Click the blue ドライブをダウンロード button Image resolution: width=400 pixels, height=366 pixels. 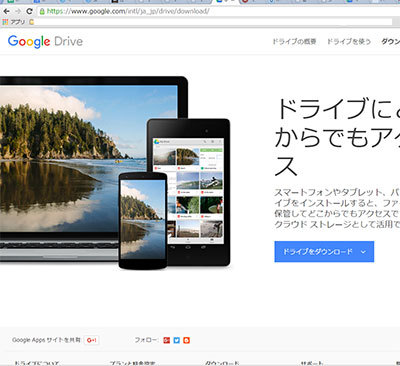(x=324, y=252)
